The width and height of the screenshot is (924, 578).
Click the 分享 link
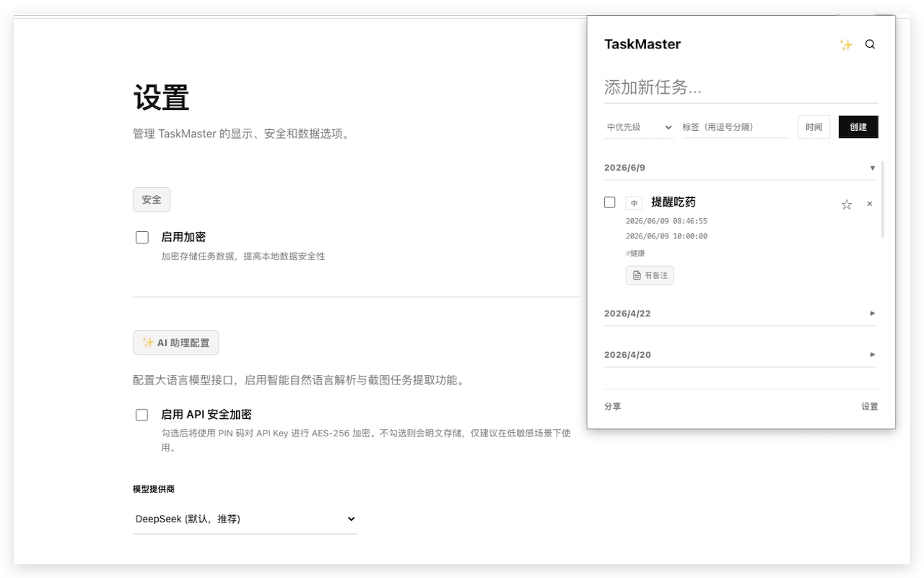(x=612, y=407)
